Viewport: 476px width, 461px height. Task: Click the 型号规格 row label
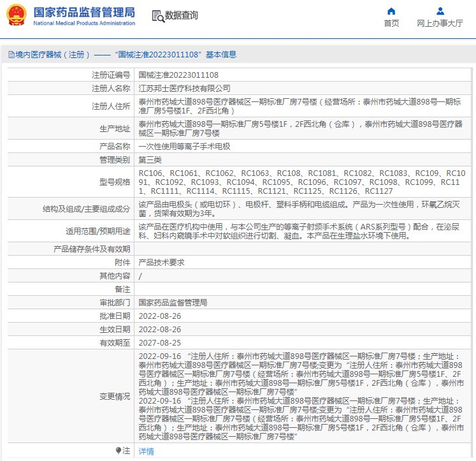click(x=115, y=182)
